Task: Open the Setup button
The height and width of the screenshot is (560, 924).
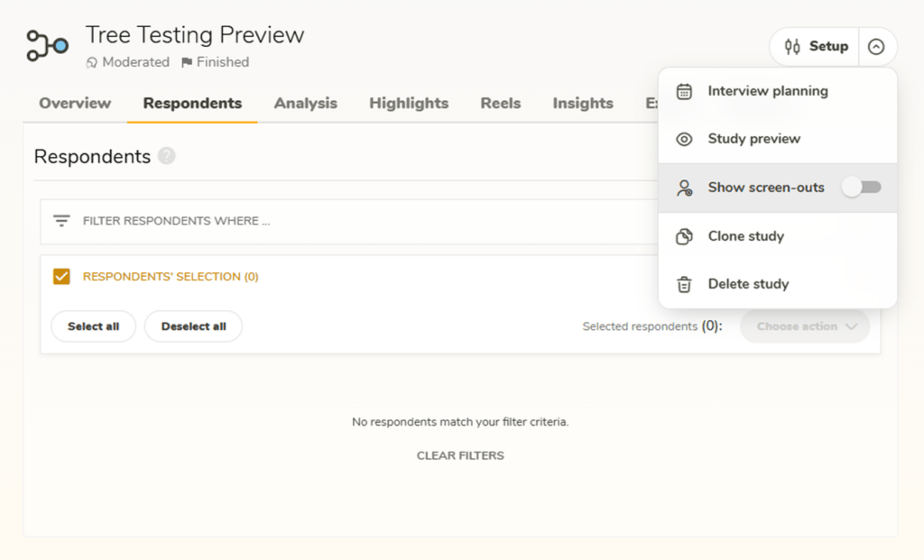Action: click(x=816, y=47)
